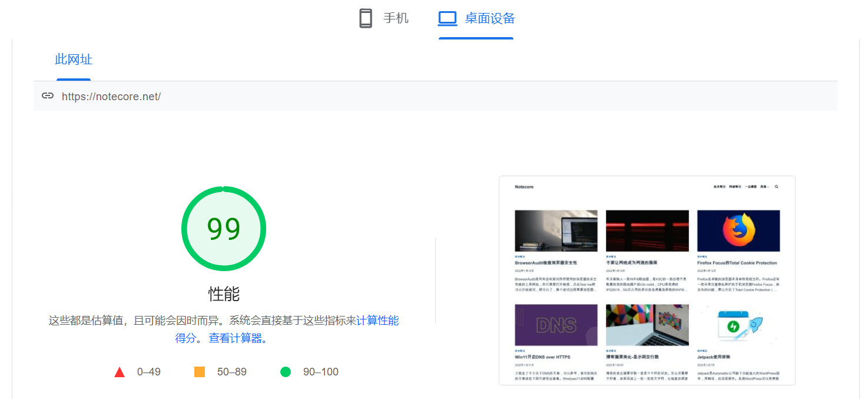Click the 性能 heading below the gauge
The height and width of the screenshot is (399, 868).
point(224,294)
